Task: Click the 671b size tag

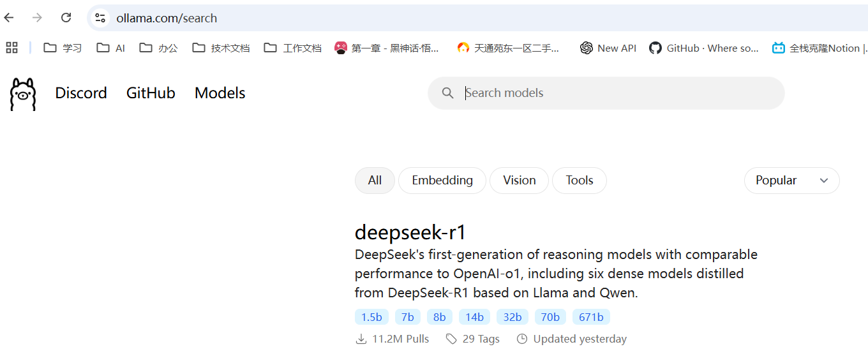Action: click(591, 317)
